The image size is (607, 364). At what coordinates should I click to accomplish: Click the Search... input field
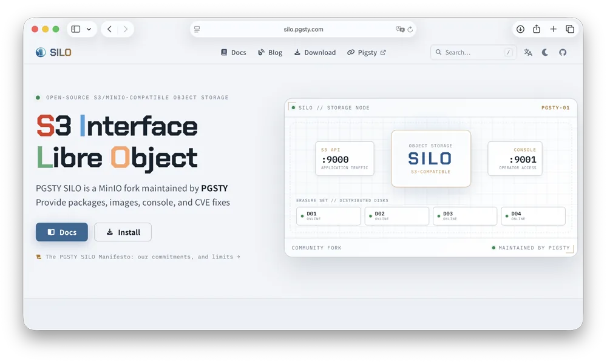coord(473,52)
